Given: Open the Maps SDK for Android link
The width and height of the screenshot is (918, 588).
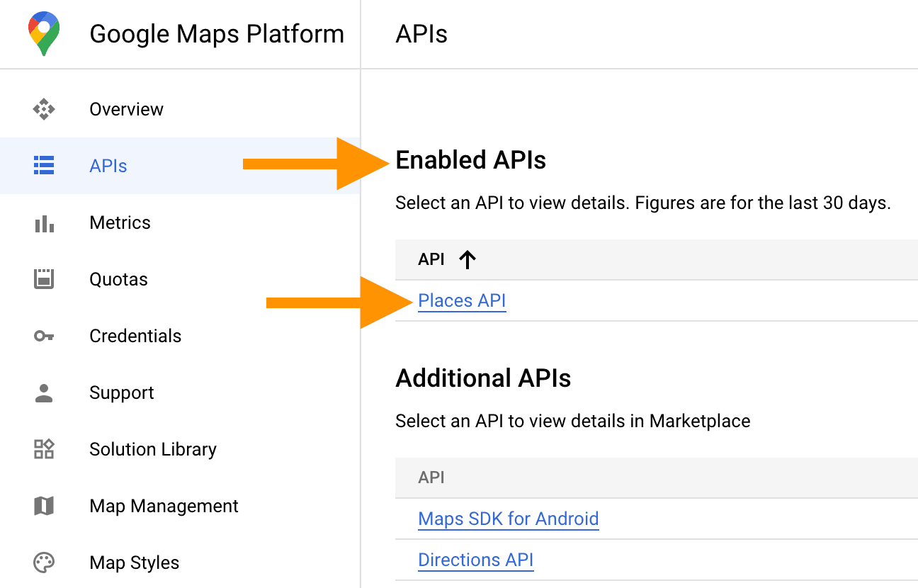Looking at the screenshot, I should pyautogui.click(x=509, y=519).
